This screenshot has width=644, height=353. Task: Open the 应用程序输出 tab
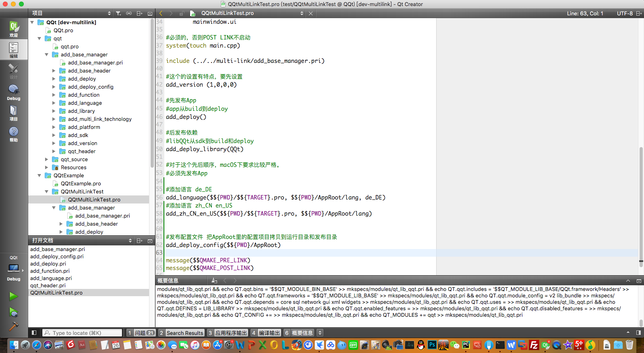pyautogui.click(x=228, y=333)
